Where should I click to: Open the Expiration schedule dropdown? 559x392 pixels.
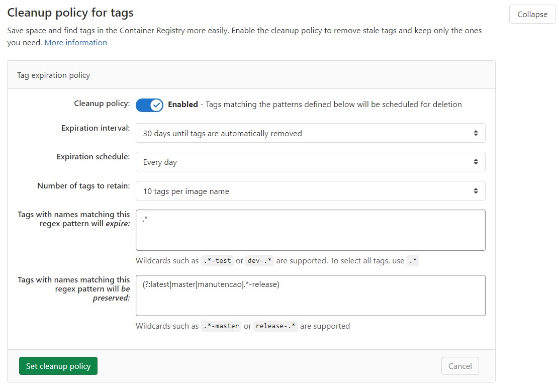tap(310, 162)
